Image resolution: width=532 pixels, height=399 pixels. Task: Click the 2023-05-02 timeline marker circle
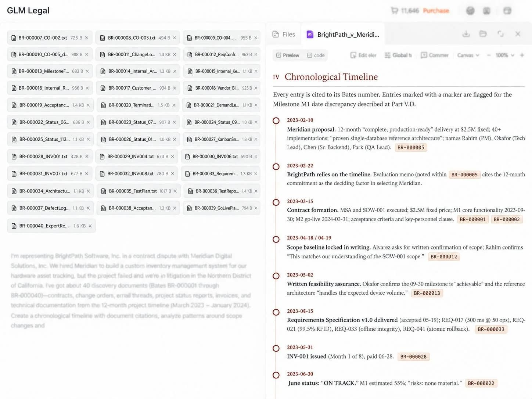[x=276, y=276]
